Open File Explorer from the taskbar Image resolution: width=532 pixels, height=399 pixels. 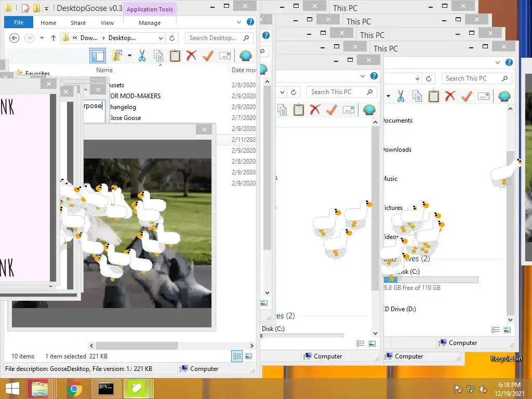(39, 389)
